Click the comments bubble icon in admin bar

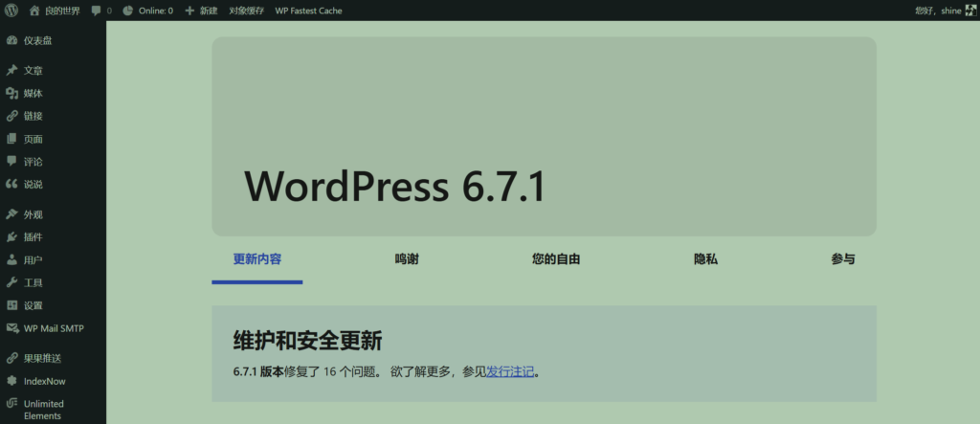pos(97,11)
